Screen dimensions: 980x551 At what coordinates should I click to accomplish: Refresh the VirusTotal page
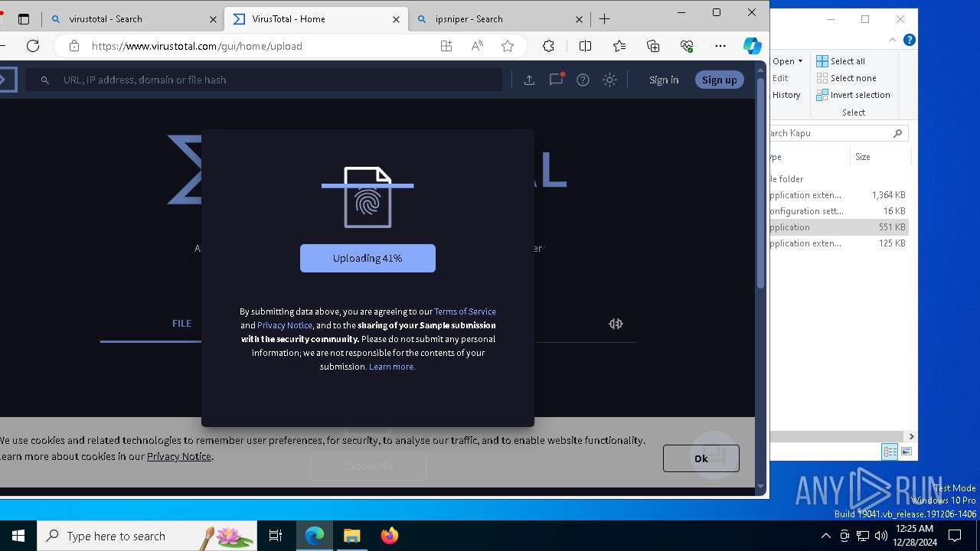click(x=33, y=46)
